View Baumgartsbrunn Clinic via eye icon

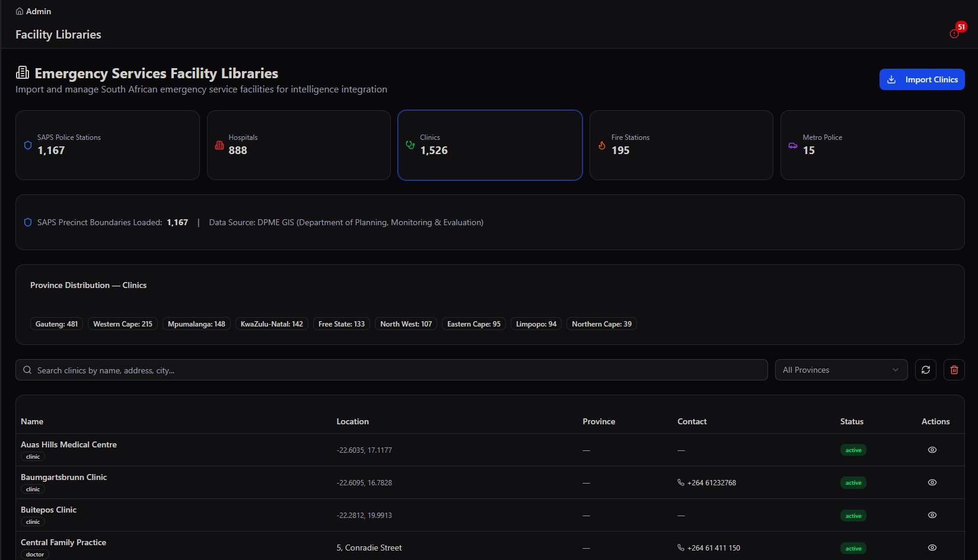coord(932,482)
